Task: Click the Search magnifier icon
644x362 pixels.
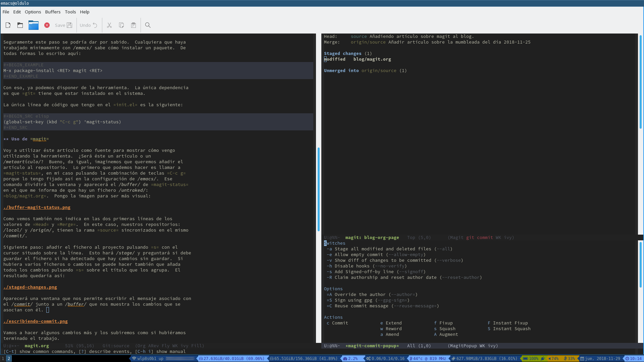Action: [148, 25]
